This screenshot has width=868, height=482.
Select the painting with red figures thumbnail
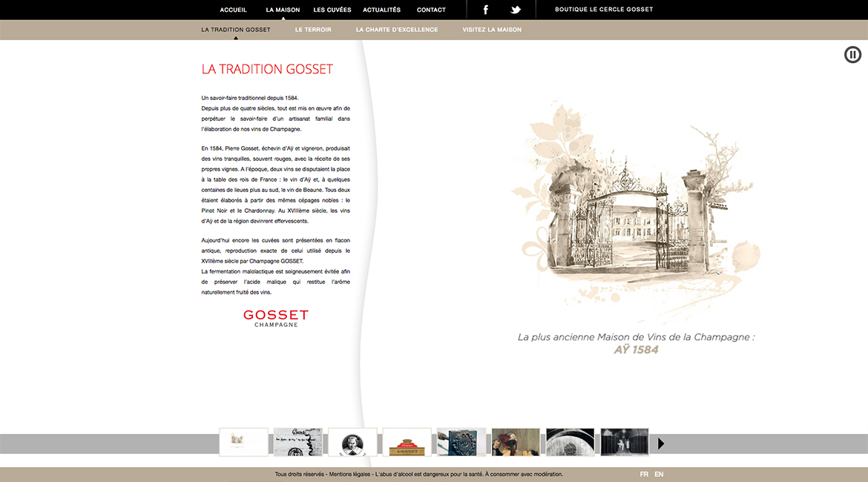[x=516, y=442]
